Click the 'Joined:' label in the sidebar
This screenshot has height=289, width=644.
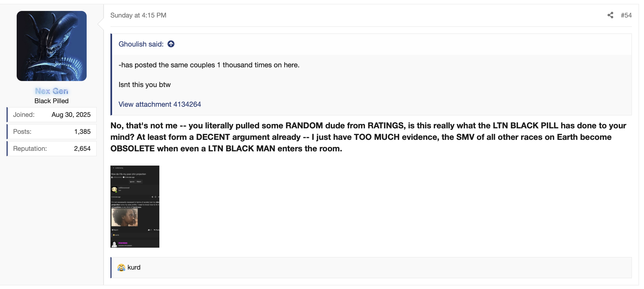[24, 115]
